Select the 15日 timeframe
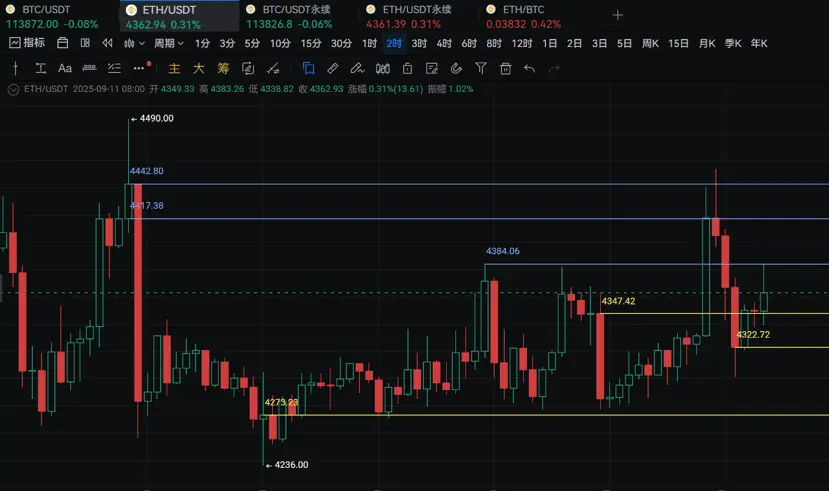829x491 pixels. pyautogui.click(x=678, y=43)
